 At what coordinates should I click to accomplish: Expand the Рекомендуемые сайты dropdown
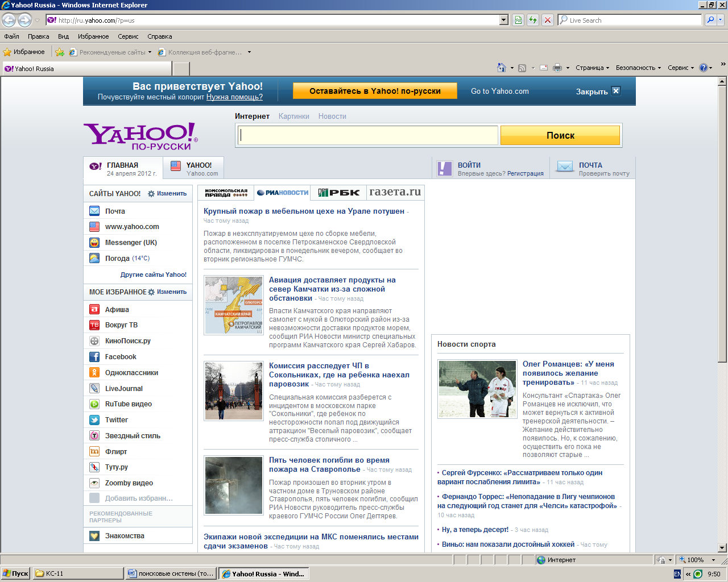pyautogui.click(x=150, y=52)
